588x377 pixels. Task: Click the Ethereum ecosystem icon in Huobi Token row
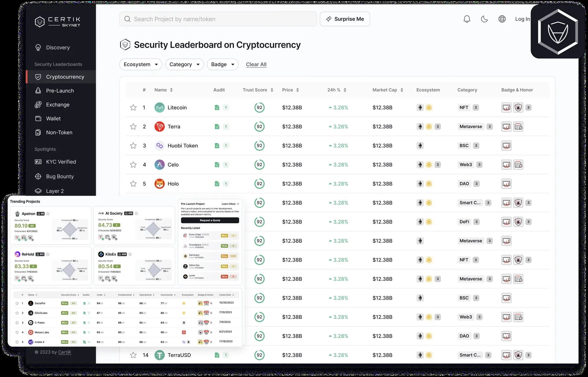point(420,146)
